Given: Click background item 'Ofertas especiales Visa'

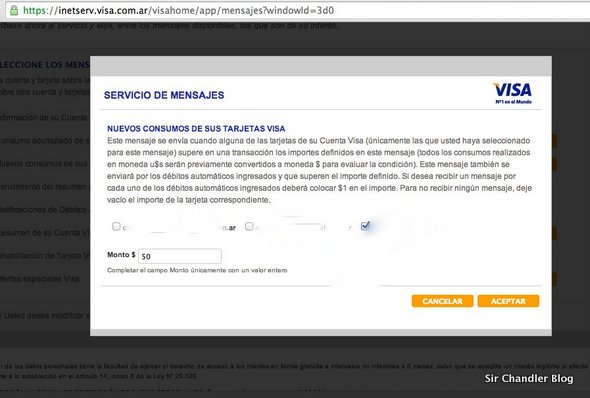Looking at the screenshot, I should [x=40, y=279].
